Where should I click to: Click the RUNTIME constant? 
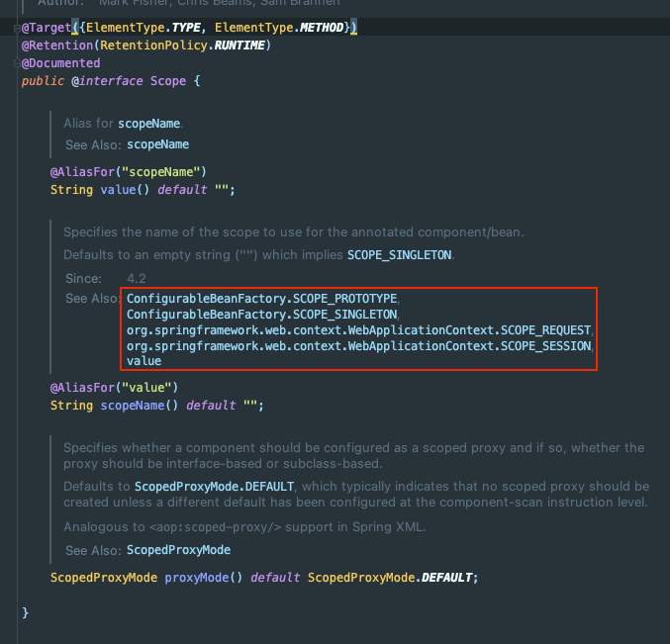tap(239, 46)
